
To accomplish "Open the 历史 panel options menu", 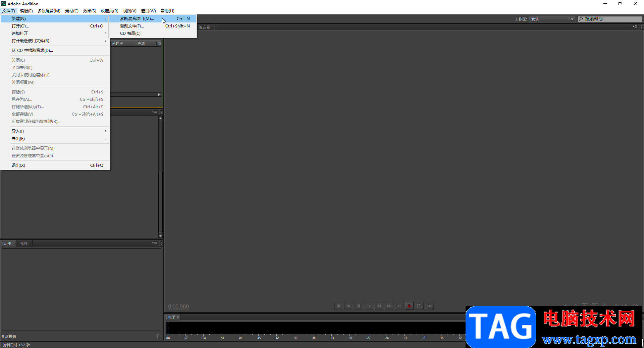I will [154, 243].
